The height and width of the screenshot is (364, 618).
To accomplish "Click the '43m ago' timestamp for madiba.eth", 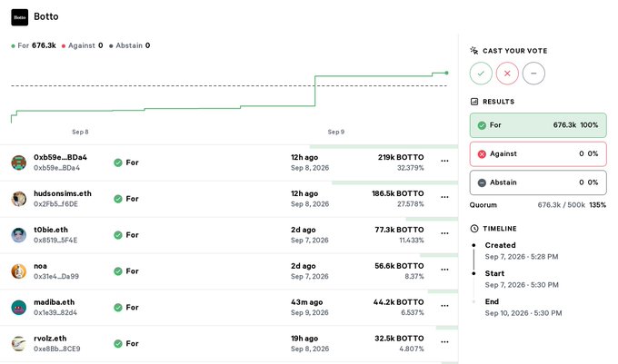I will point(306,302).
